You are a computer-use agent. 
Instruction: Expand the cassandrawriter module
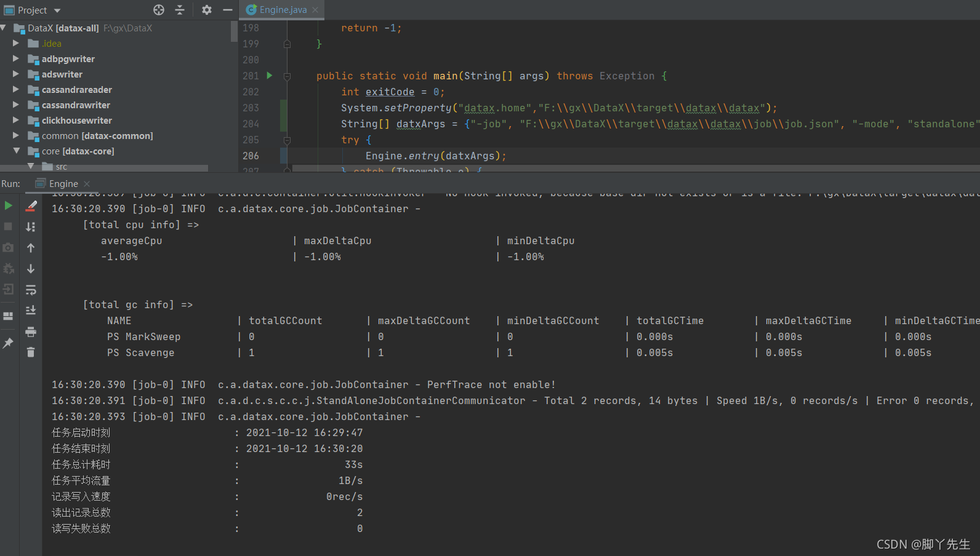click(x=16, y=105)
